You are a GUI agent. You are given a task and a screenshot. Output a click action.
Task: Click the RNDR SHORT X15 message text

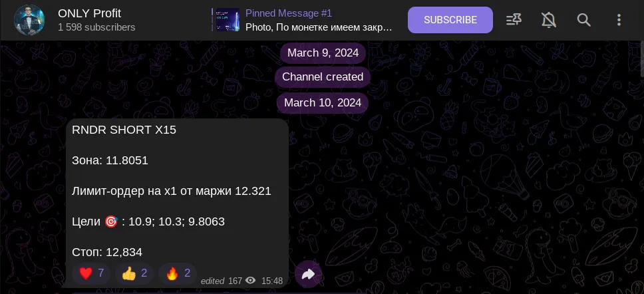(124, 130)
